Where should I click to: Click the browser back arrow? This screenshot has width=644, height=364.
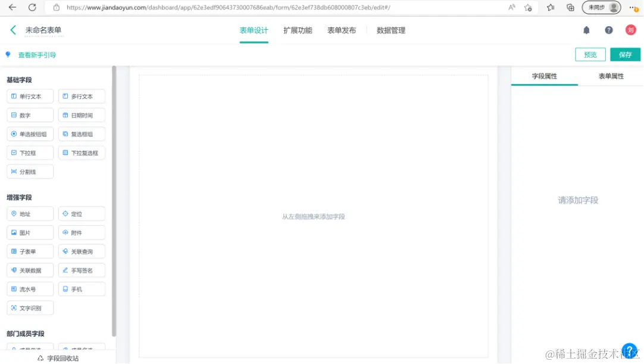pos(12,7)
